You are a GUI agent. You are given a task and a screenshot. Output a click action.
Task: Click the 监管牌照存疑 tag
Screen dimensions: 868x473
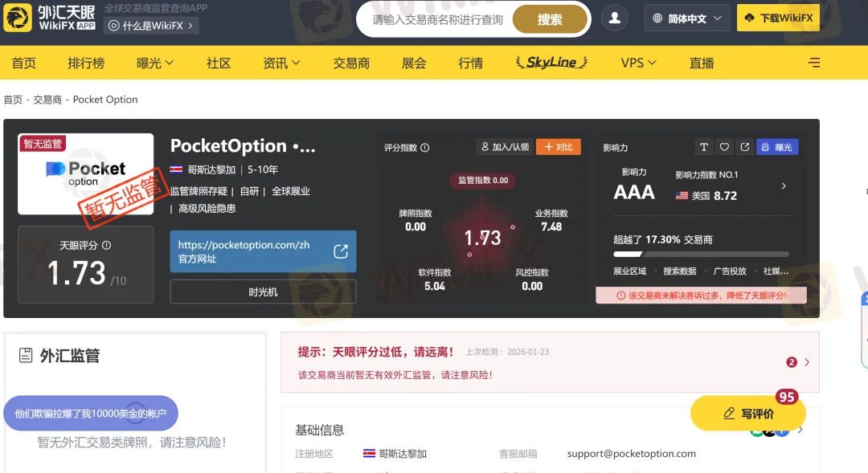[199, 191]
